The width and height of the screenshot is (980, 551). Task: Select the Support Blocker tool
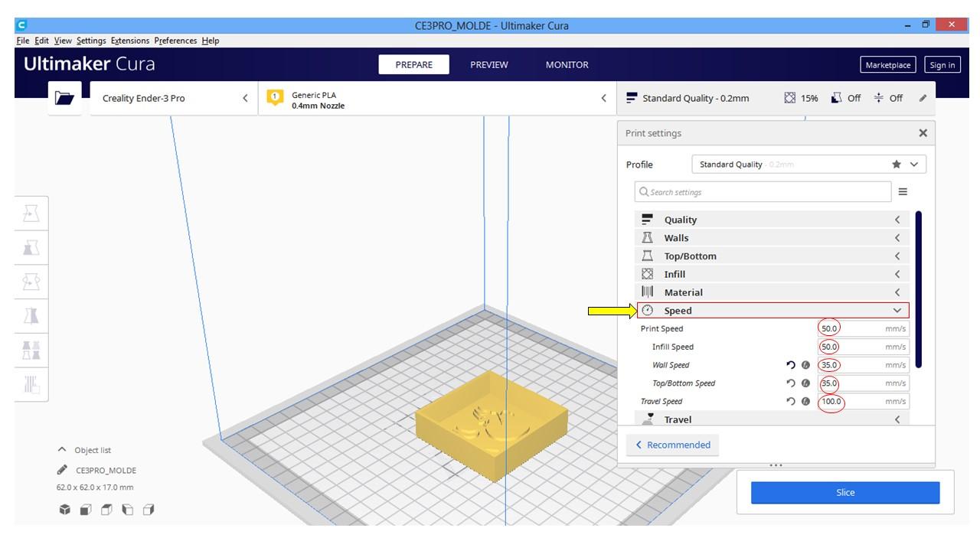32,385
